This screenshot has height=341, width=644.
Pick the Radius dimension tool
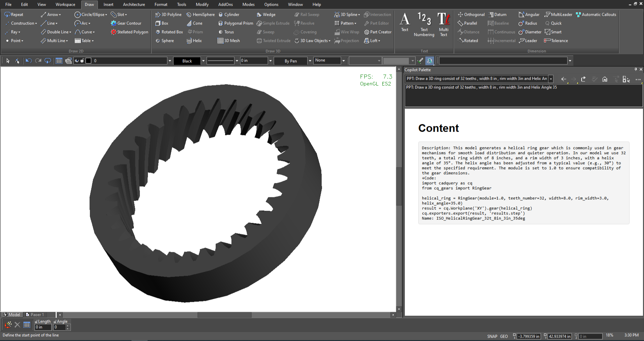528,23
